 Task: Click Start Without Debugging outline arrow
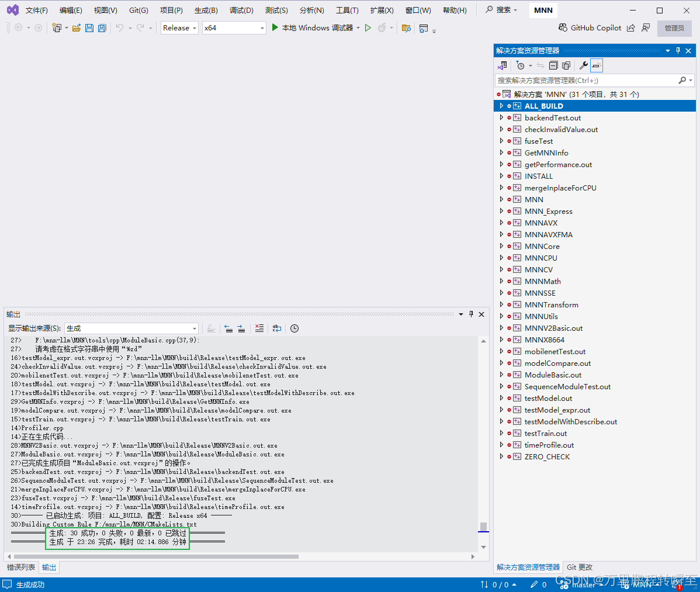point(368,27)
